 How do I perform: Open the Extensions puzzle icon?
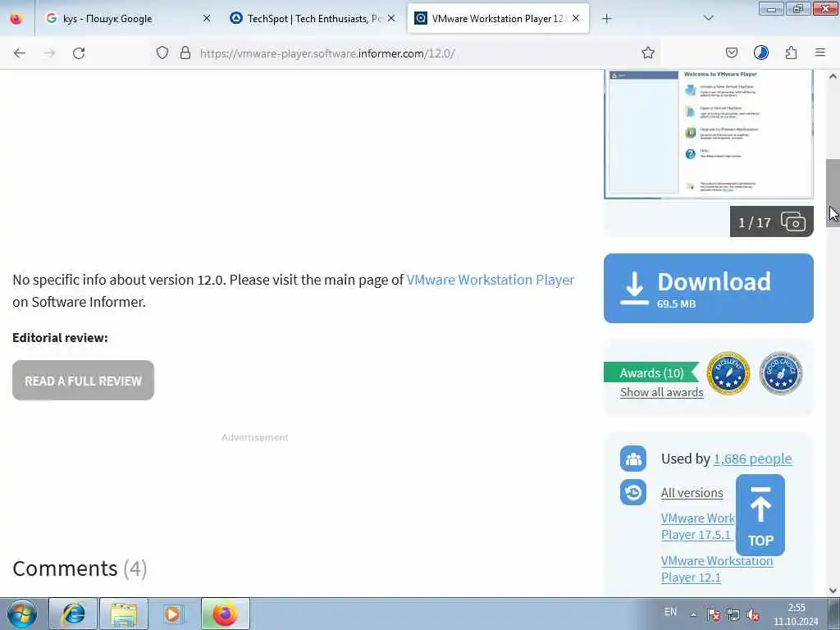coord(791,52)
